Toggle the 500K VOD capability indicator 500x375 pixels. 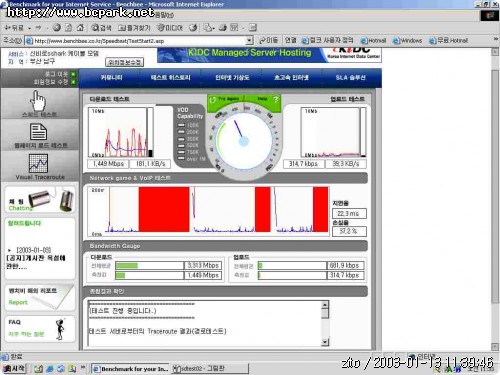(x=181, y=145)
